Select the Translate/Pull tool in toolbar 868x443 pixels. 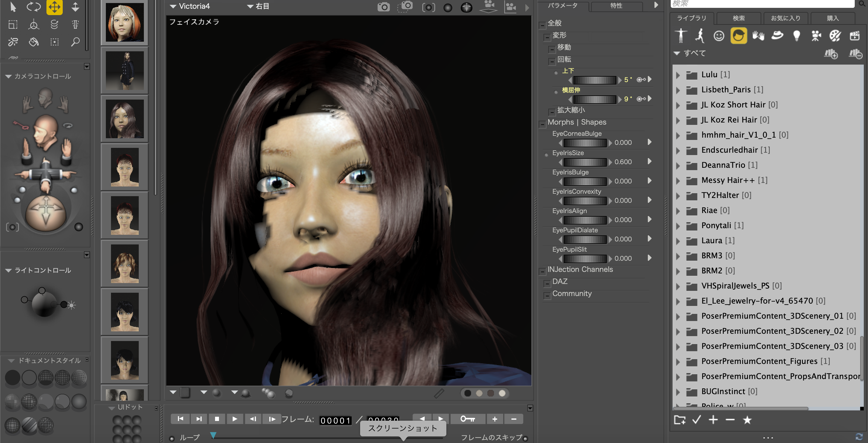pyautogui.click(x=54, y=7)
